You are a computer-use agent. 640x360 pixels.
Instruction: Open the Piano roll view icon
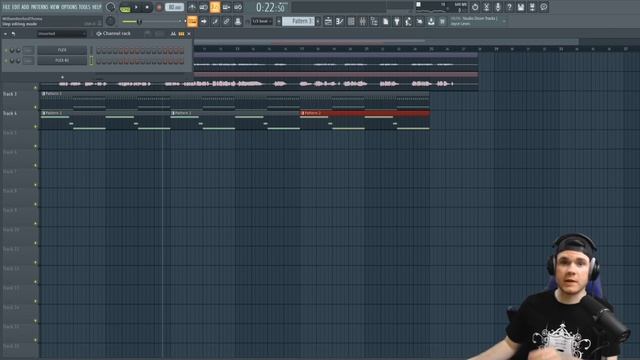tap(340, 21)
